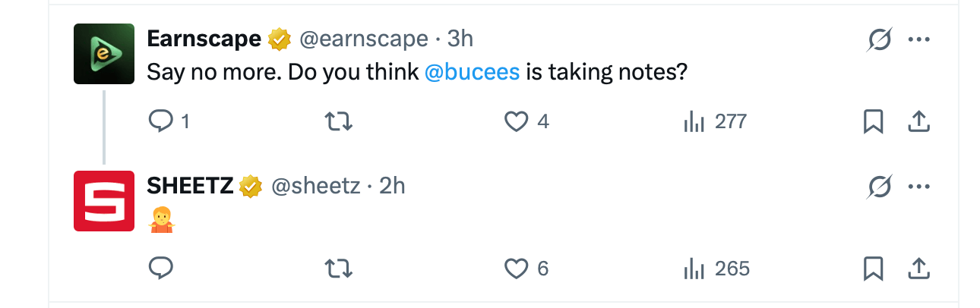Bookmark the Earnscape tweet
980x308 pixels.
pyautogui.click(x=873, y=121)
